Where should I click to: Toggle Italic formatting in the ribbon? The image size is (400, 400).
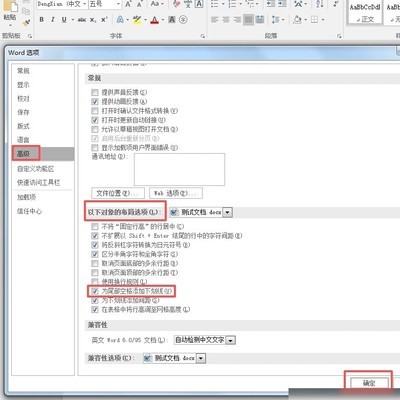(x=53, y=20)
